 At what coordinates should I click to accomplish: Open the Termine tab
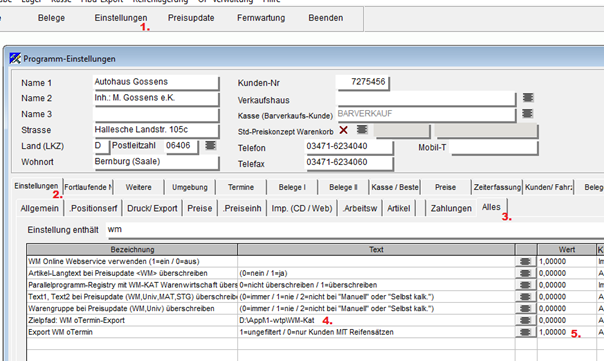pos(241,187)
